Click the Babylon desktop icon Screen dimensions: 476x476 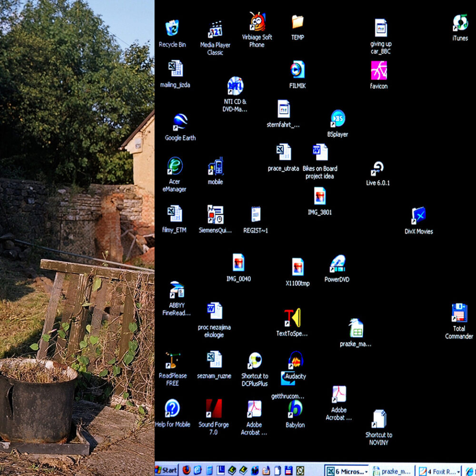tap(295, 409)
